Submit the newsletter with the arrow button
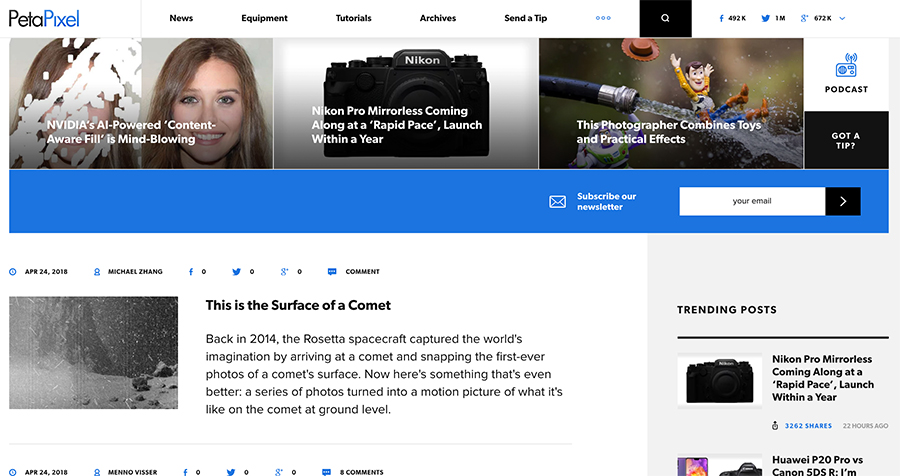Image resolution: width=900 pixels, height=476 pixels. coord(843,202)
